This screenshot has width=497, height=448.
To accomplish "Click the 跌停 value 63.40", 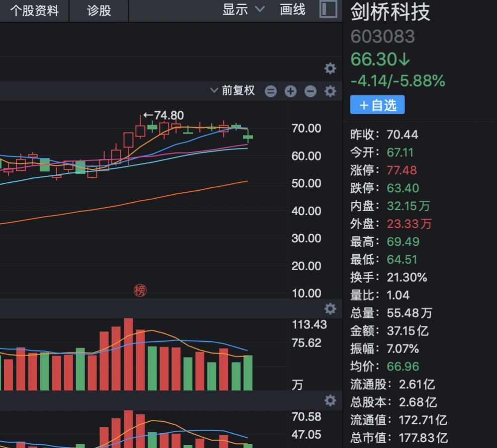I will tap(403, 188).
